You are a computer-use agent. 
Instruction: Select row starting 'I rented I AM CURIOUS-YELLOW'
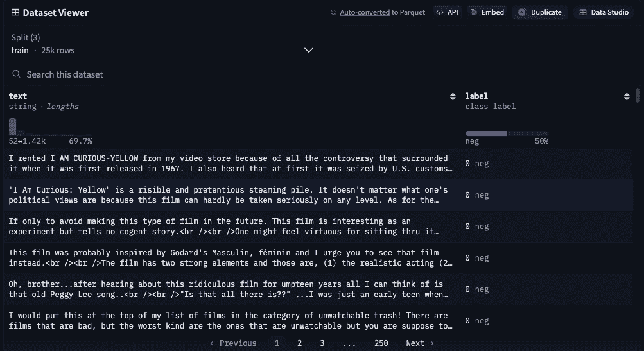[x=318, y=164]
